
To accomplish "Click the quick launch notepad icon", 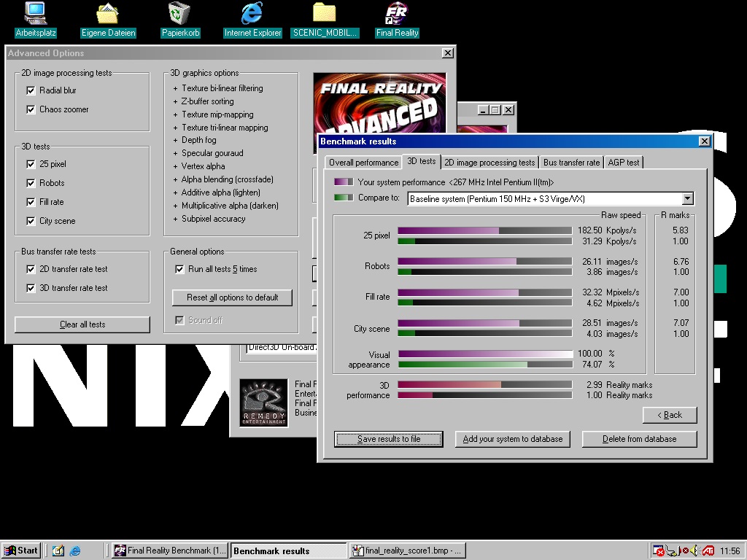I will click(x=58, y=551).
